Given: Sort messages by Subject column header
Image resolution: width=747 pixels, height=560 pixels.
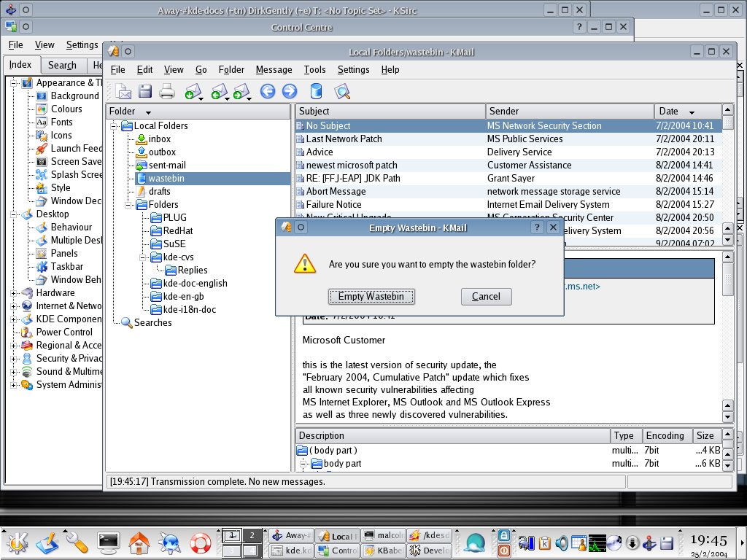Looking at the screenshot, I should click(390, 111).
